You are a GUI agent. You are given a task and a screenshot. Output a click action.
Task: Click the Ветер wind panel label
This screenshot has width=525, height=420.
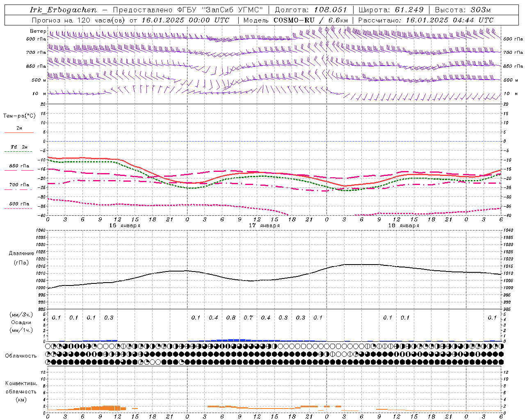(x=38, y=31)
